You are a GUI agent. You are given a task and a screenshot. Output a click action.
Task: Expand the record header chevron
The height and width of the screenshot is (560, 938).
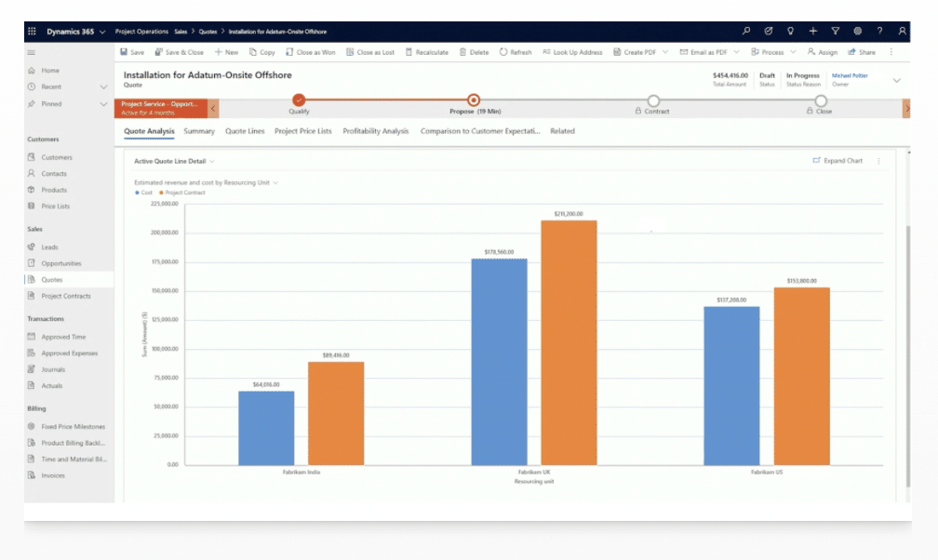896,80
